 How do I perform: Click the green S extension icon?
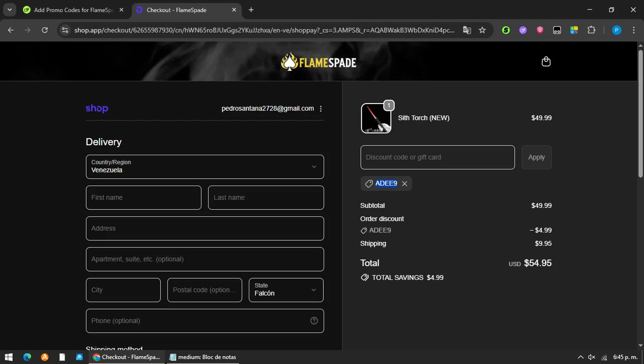[506, 30]
